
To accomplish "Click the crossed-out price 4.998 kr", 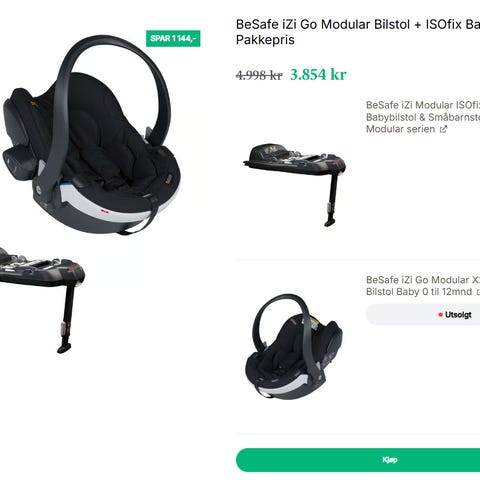I will pyautogui.click(x=259, y=75).
